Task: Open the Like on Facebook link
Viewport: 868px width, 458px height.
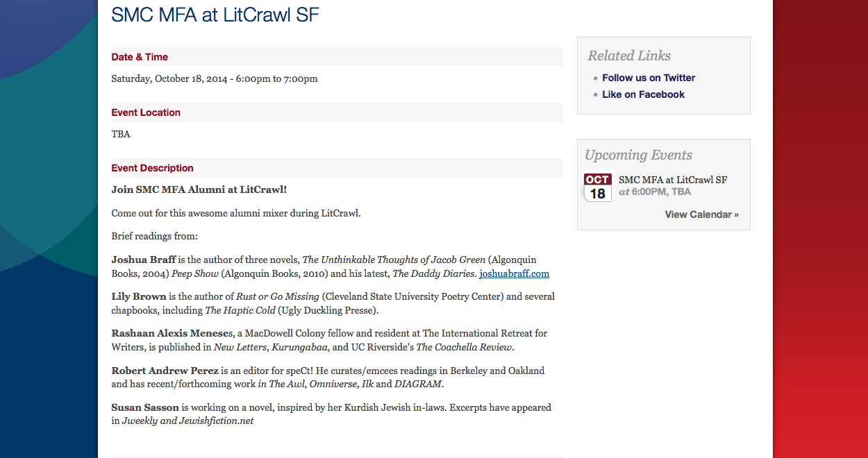Action: click(x=643, y=94)
